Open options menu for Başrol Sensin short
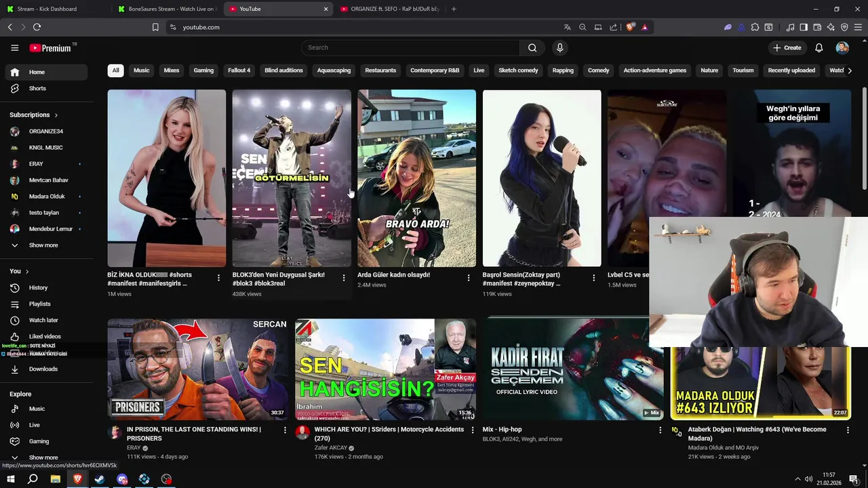The image size is (868, 488). point(593,278)
